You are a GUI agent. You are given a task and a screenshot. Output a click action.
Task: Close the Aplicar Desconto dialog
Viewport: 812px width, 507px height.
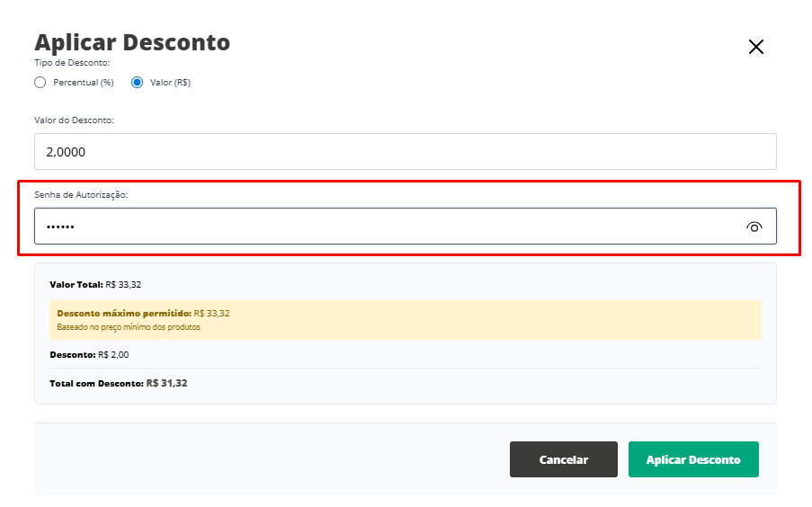(x=755, y=47)
